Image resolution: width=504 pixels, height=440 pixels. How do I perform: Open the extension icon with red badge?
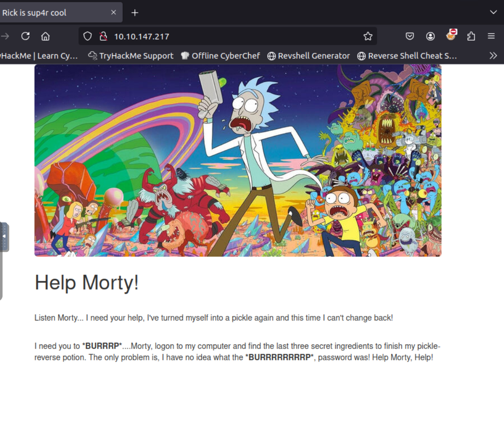coord(451,35)
